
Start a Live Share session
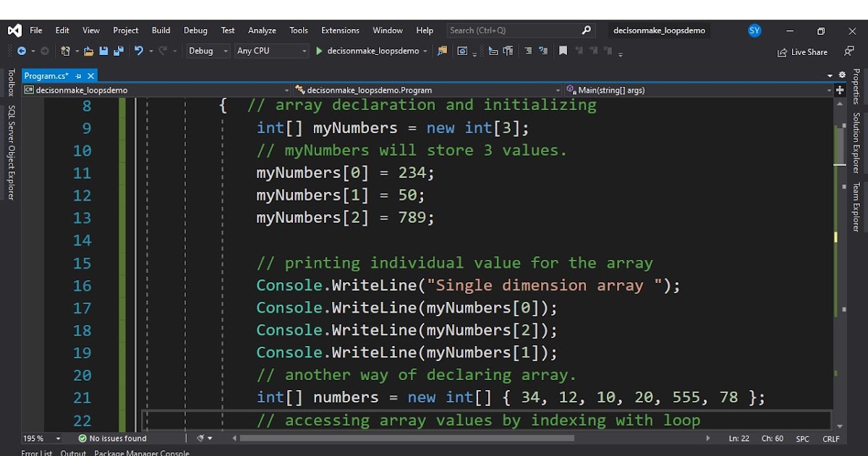point(803,51)
